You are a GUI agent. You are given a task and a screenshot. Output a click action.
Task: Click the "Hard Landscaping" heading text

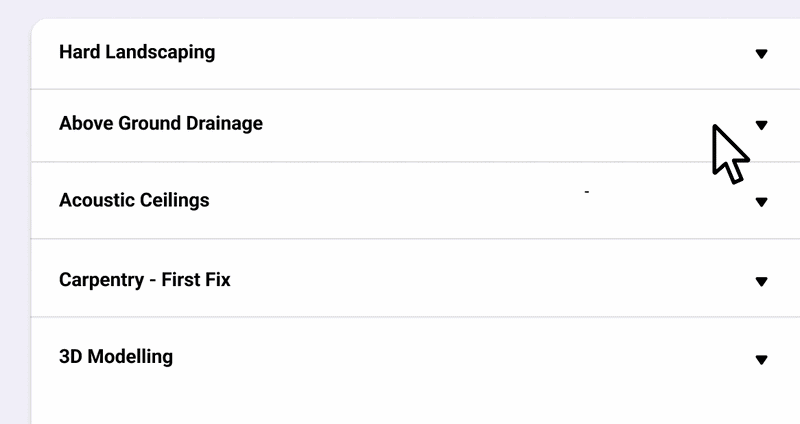(x=137, y=52)
